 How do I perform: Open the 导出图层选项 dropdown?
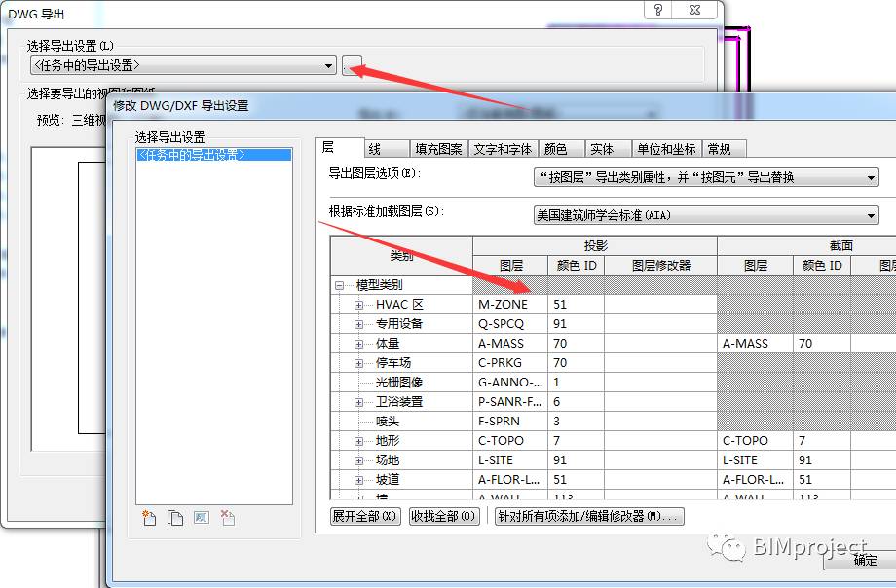(x=706, y=178)
